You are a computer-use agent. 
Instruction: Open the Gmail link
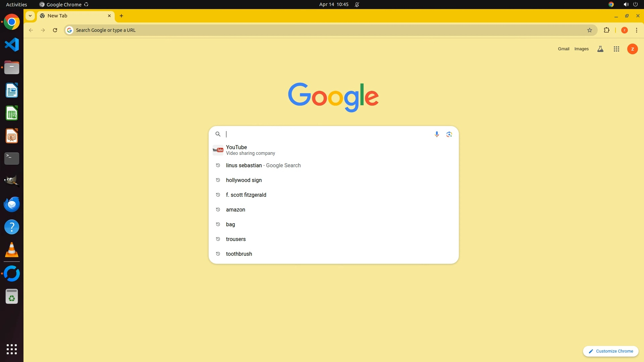tap(563, 49)
